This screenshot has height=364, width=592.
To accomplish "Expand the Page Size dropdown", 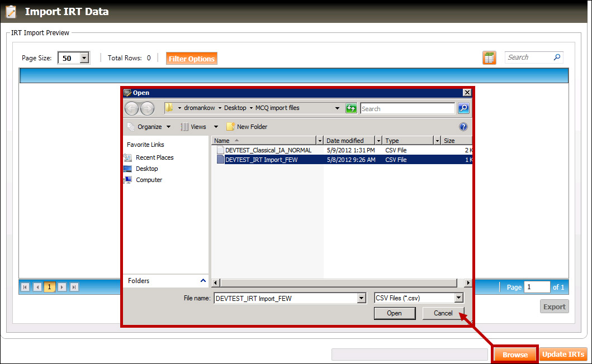I will point(84,58).
